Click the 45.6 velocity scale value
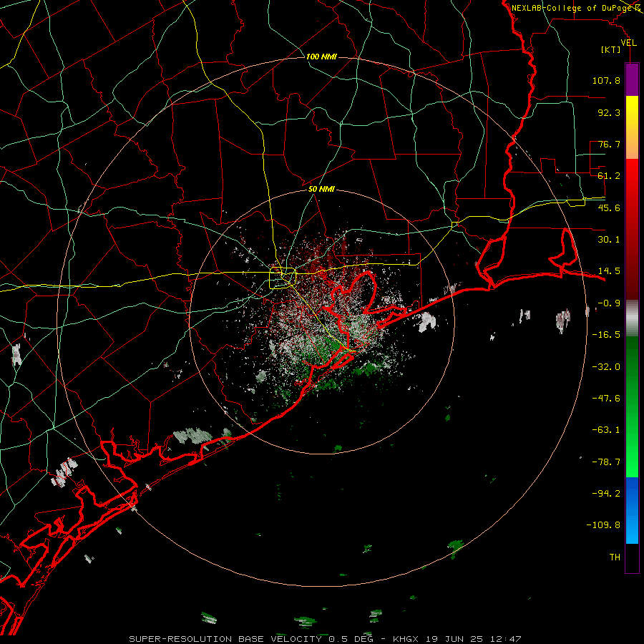The width and height of the screenshot is (644, 644). coord(609,208)
